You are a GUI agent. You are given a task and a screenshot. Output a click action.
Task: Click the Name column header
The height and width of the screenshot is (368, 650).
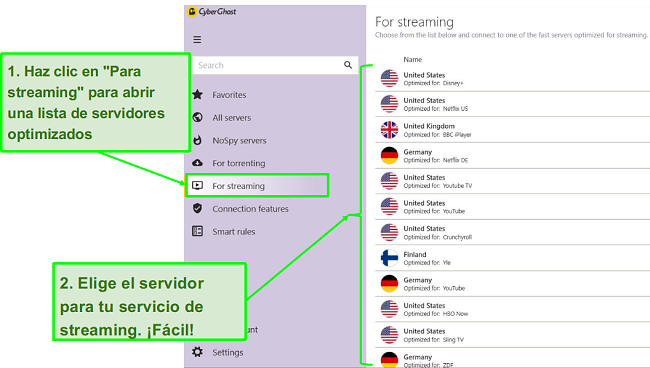412,59
